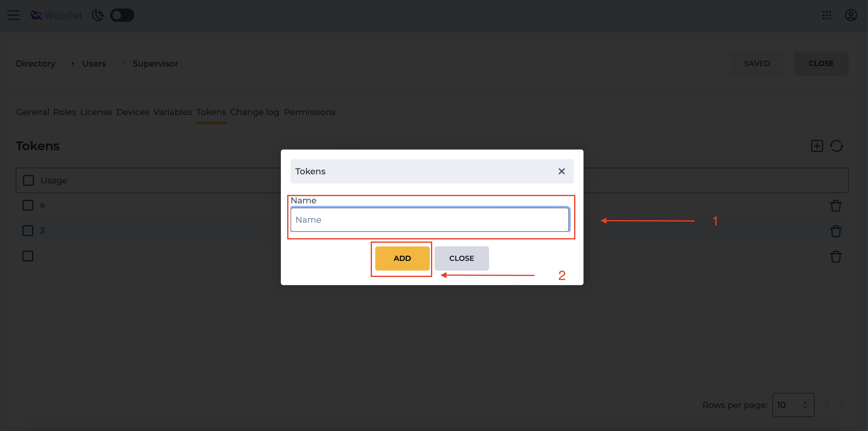868x431 pixels.
Task: Go to the next page of tokens
Action: (x=841, y=405)
